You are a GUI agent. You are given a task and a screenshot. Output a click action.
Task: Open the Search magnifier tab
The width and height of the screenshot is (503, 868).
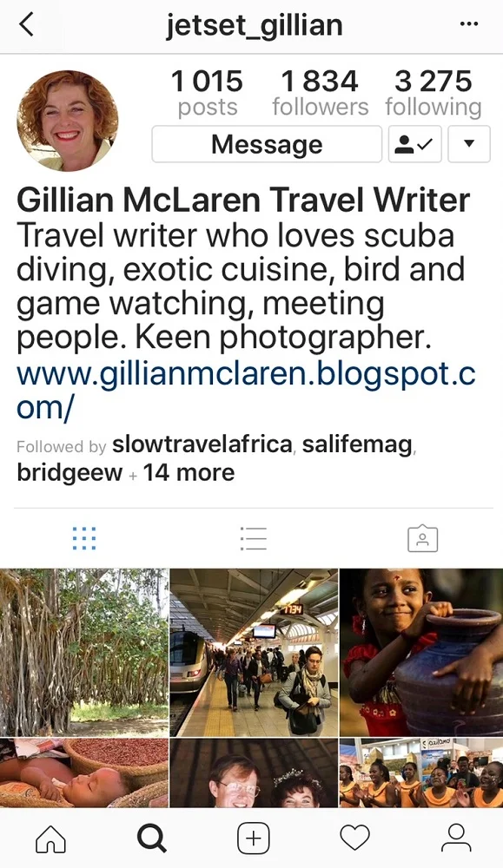(151, 838)
